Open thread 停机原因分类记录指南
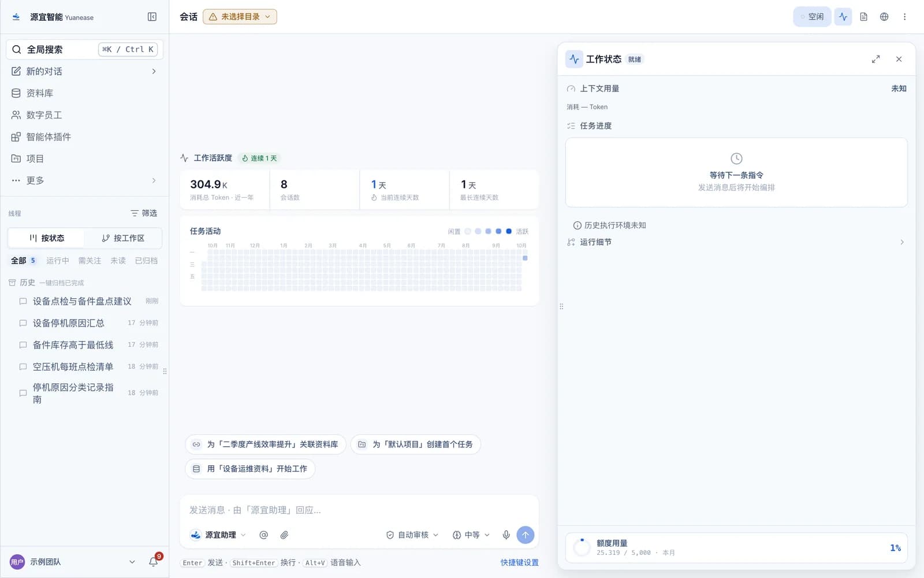Screen dimensions: 924x578 pos(88,393)
